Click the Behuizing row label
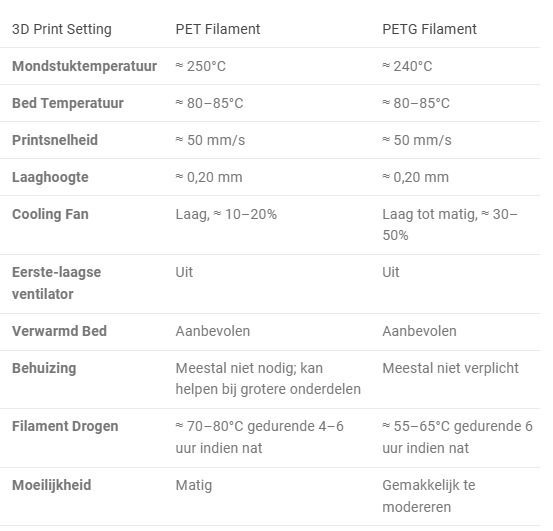Viewport: 553px width, 531px height. (44, 368)
